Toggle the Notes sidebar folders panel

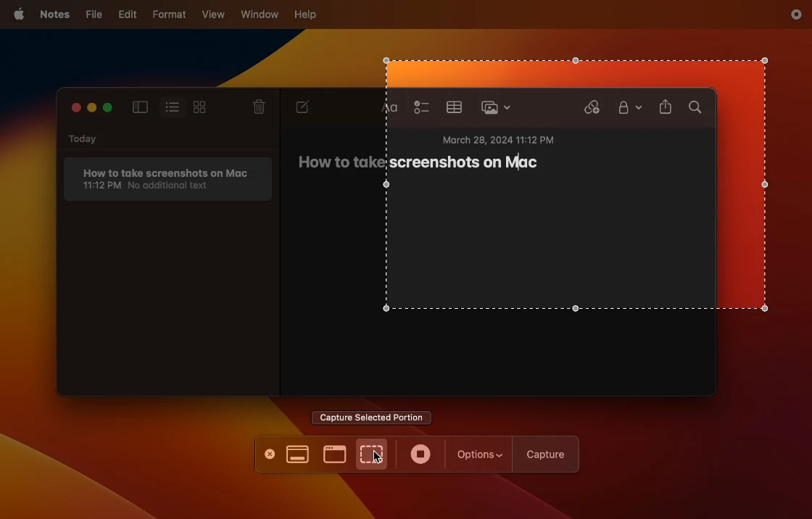141,107
